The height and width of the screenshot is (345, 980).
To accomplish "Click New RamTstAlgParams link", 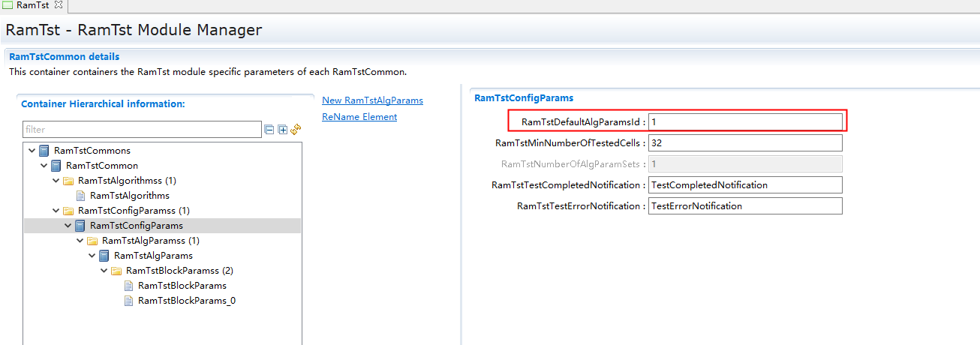I will point(372,100).
